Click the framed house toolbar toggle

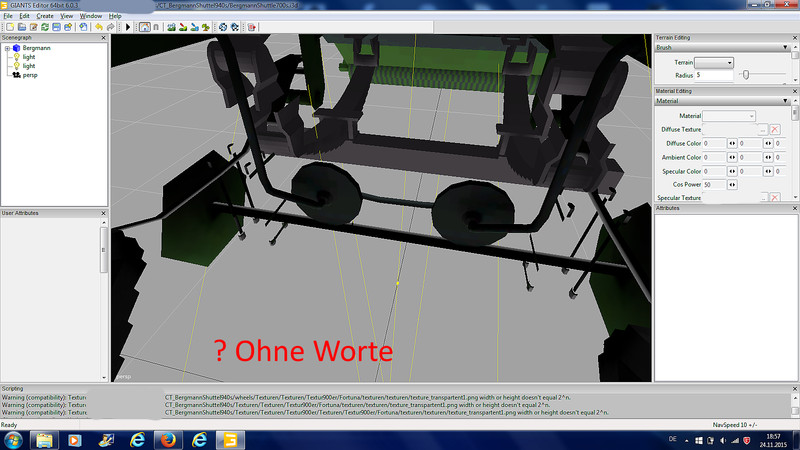(x=144, y=26)
